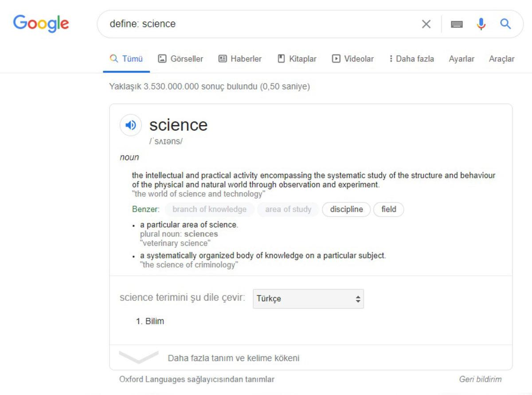Clear the search query with the X icon
Screen dimensions: 532x395
(x=426, y=24)
